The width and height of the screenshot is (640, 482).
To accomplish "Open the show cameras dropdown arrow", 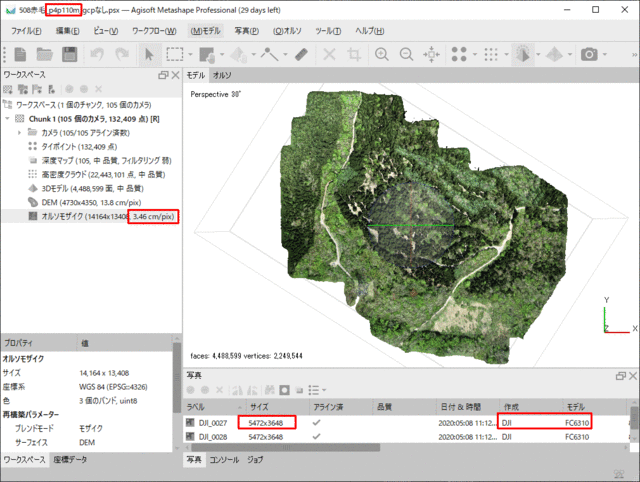I will point(604,54).
